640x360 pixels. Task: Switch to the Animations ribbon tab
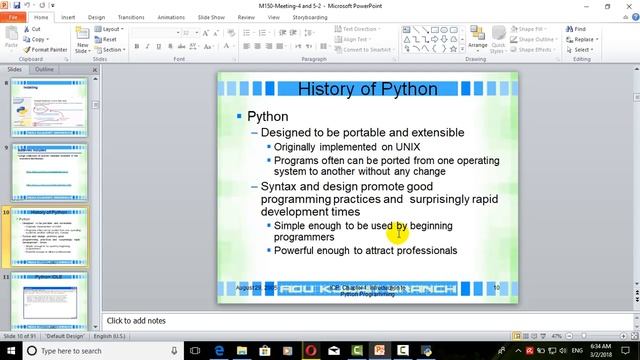tap(171, 17)
